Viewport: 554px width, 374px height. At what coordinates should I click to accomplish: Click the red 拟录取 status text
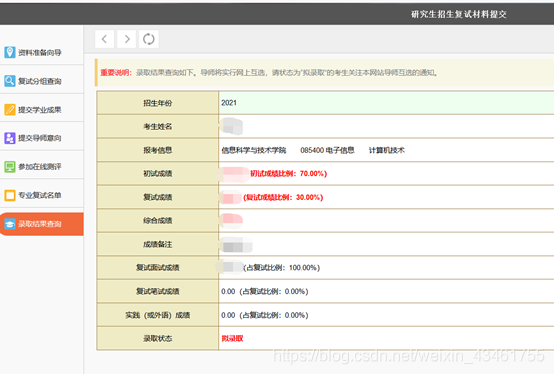(232, 338)
